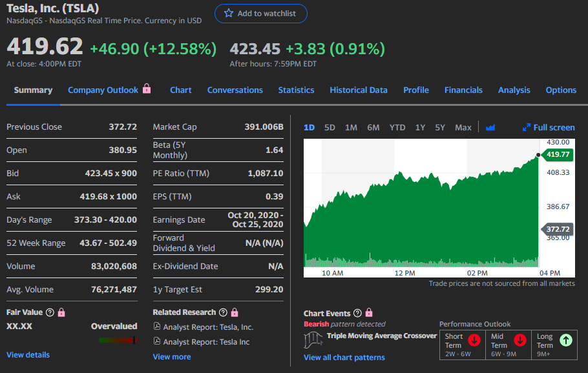The height and width of the screenshot is (373, 588).
Task: Go to the Profile tab
Action: click(416, 90)
